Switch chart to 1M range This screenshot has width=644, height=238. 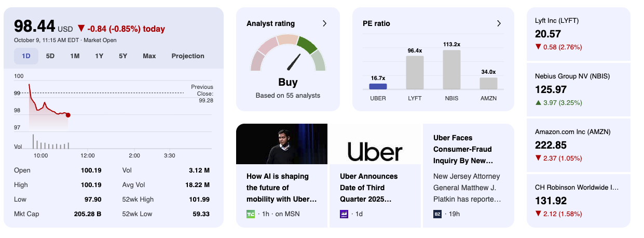click(75, 56)
